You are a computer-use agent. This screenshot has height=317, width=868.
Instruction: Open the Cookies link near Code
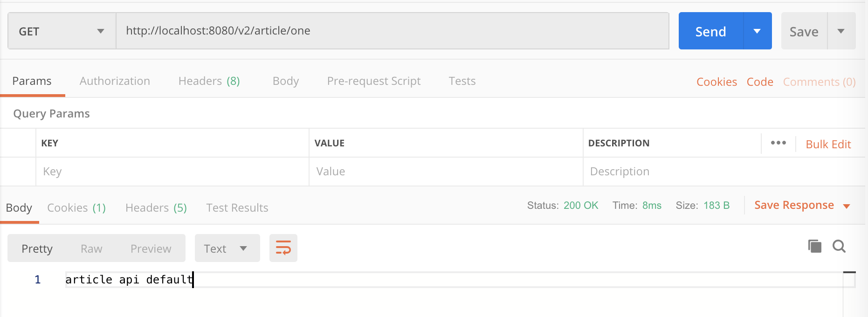point(716,82)
